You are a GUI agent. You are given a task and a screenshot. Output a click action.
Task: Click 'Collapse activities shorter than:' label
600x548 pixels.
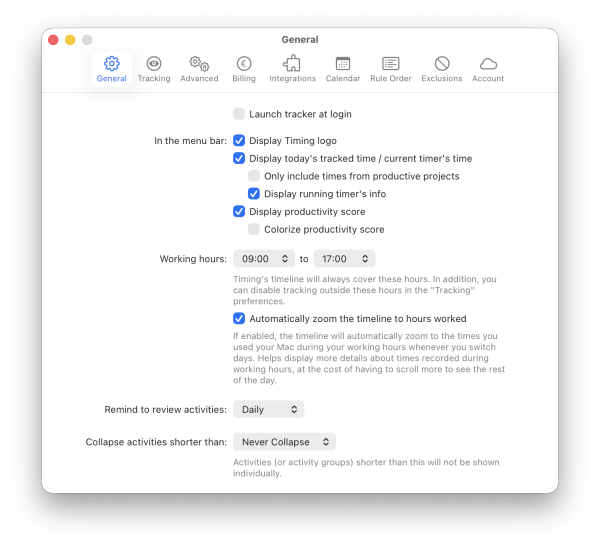156,442
